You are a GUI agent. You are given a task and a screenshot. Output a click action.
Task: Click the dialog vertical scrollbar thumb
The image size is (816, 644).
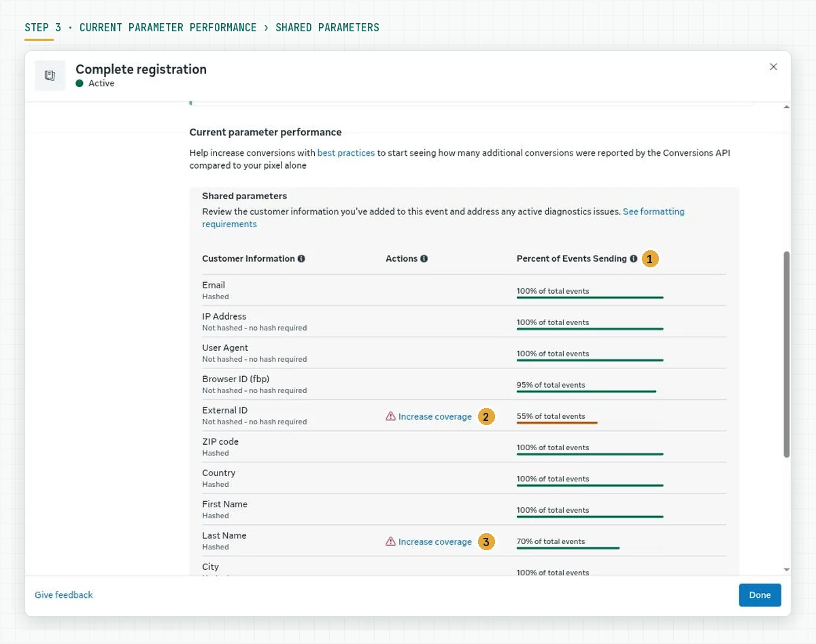(x=787, y=354)
